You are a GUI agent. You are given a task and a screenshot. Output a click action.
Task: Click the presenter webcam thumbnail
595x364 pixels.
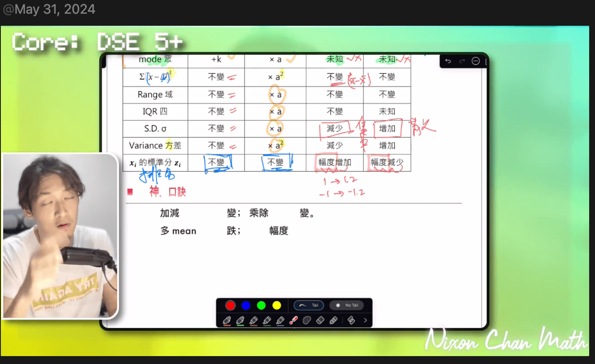[x=60, y=236]
